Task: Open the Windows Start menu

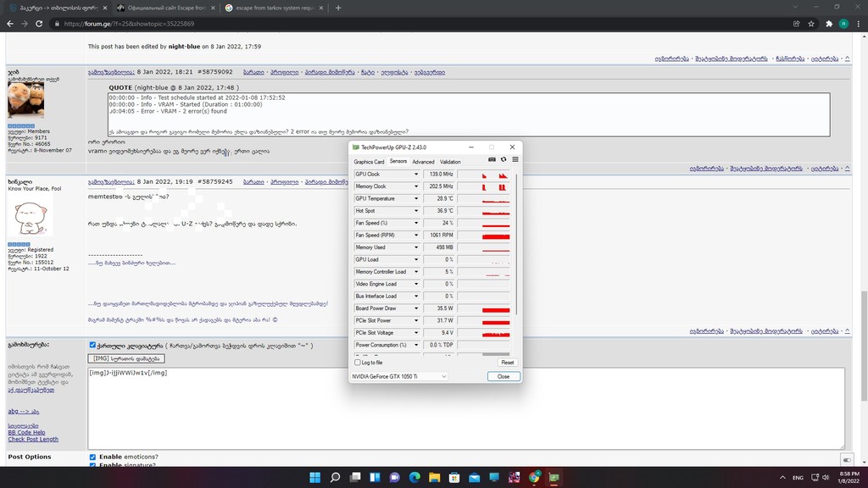Action: (315, 477)
